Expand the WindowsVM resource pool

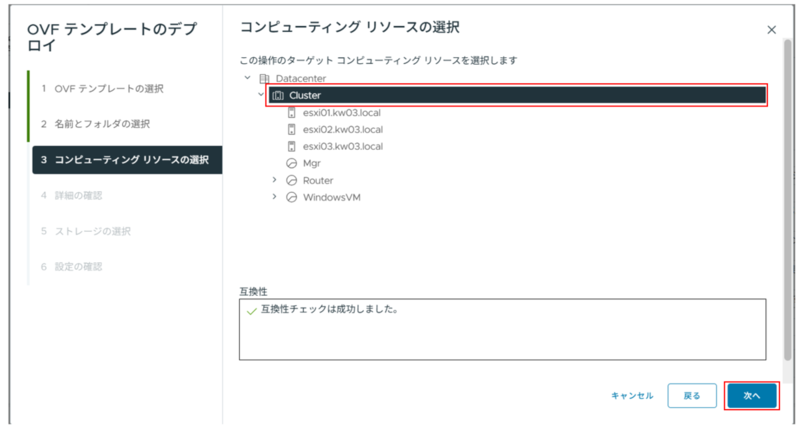[274, 196]
